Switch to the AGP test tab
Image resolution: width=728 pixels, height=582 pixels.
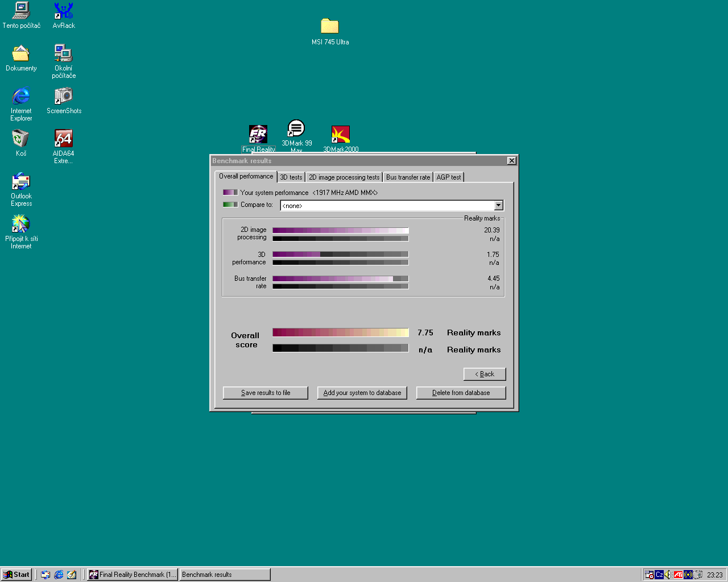[x=449, y=177]
